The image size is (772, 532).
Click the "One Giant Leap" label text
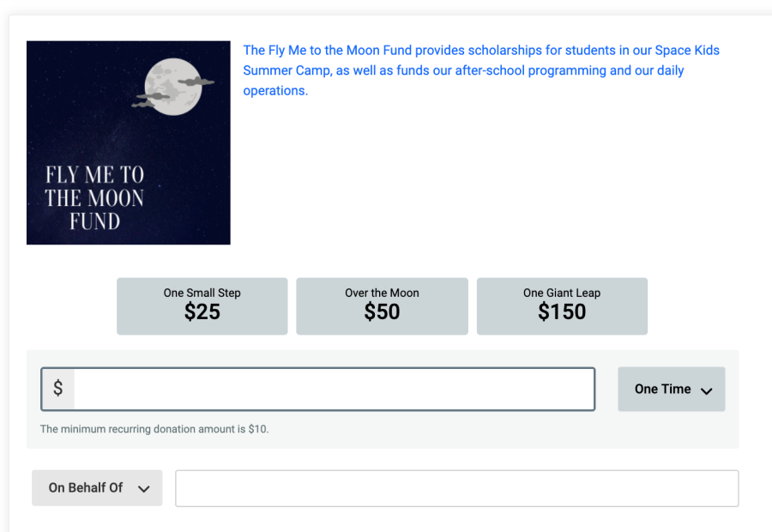pyautogui.click(x=562, y=293)
